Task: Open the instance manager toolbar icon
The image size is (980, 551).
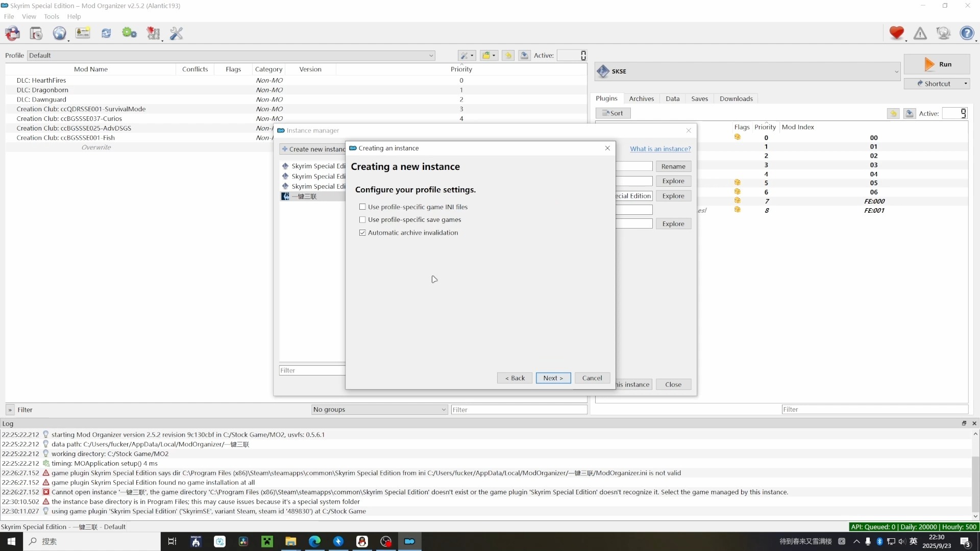Action: tap(12, 34)
